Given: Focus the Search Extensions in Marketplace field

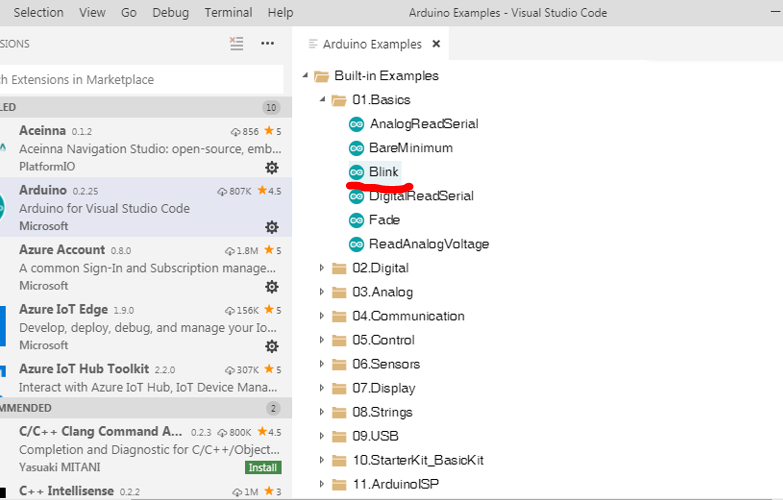Looking at the screenshot, I should (142, 79).
